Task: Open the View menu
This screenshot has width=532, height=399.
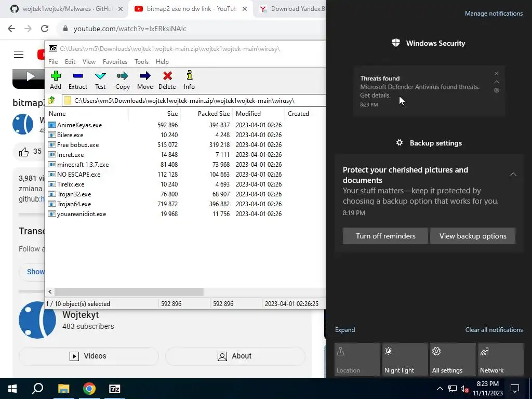Action: [x=89, y=62]
